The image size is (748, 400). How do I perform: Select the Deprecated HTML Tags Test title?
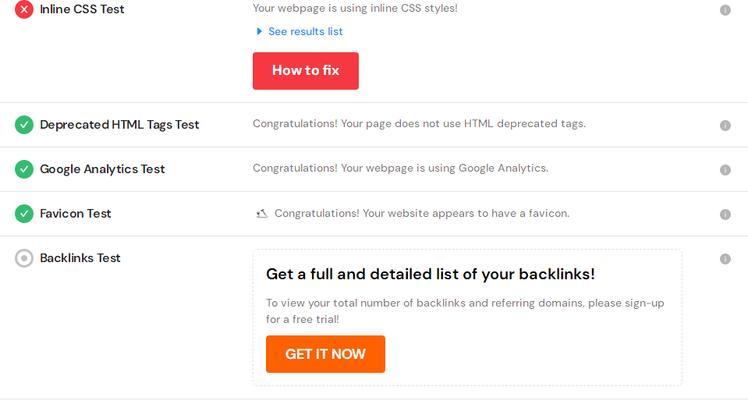click(x=119, y=124)
